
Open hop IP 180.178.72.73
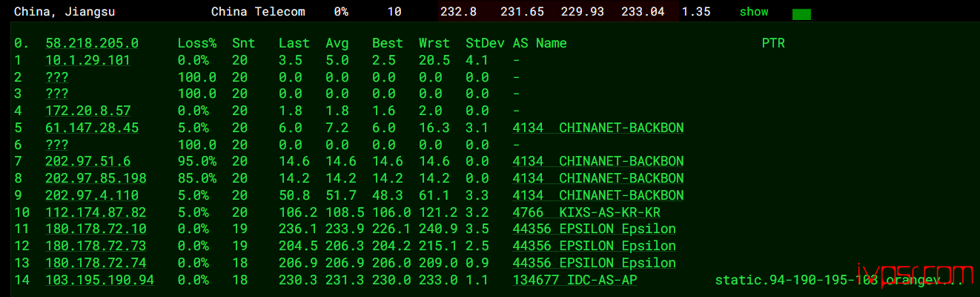[x=96, y=246]
